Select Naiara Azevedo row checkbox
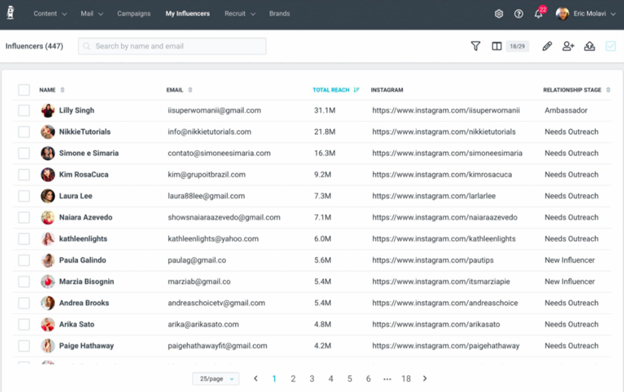Image resolution: width=624 pixels, height=392 pixels. [24, 217]
